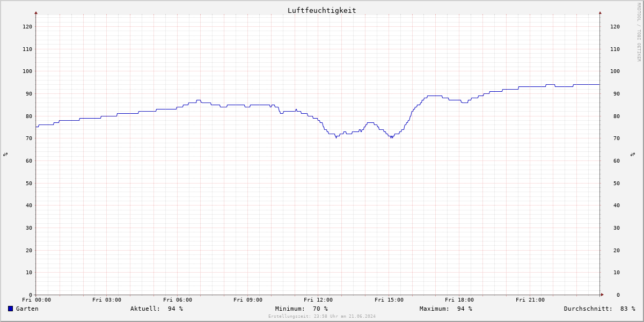
Task: Click the 90 label on the left axis
Action: point(29,93)
